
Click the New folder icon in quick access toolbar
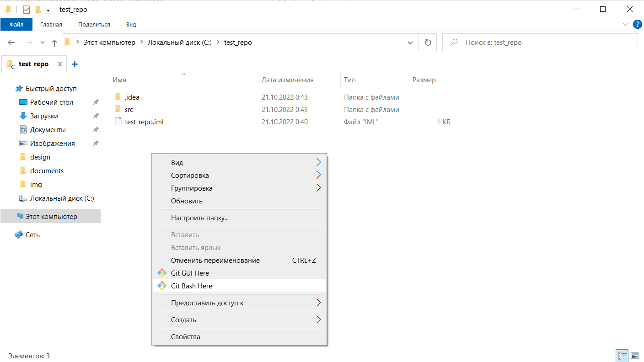[38, 9]
